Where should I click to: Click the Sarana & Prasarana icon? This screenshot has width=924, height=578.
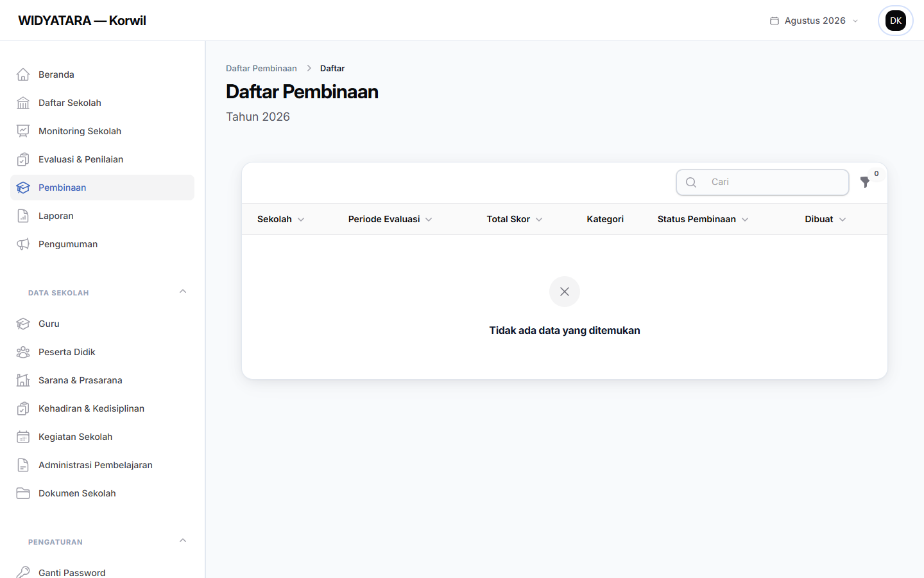[x=23, y=380]
